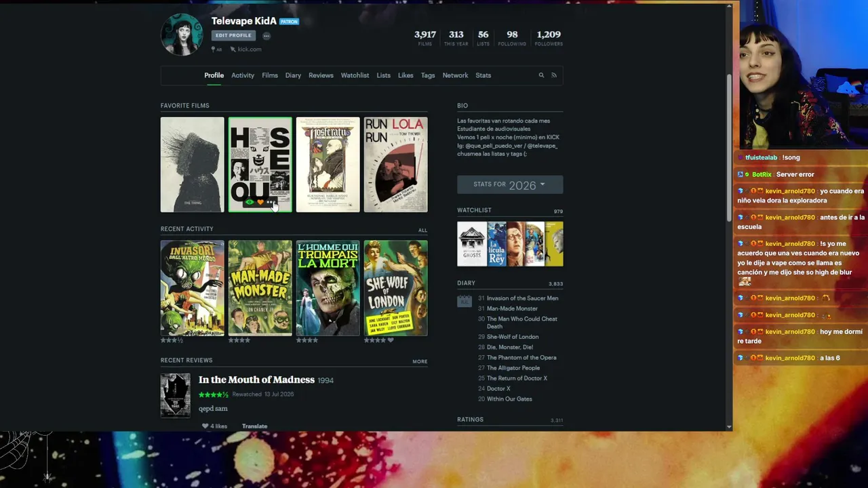Click the Watchlist section heading in sidebar
This screenshot has height=488, width=868.
tap(474, 210)
